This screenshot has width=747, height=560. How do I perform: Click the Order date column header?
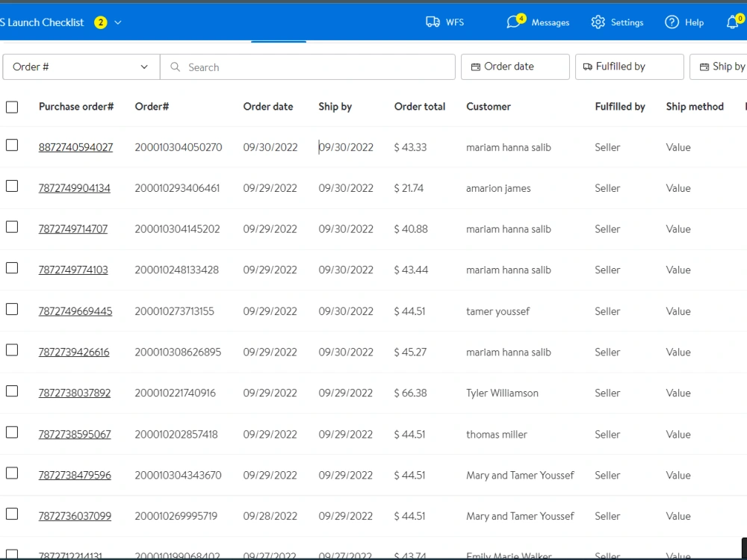pos(268,107)
